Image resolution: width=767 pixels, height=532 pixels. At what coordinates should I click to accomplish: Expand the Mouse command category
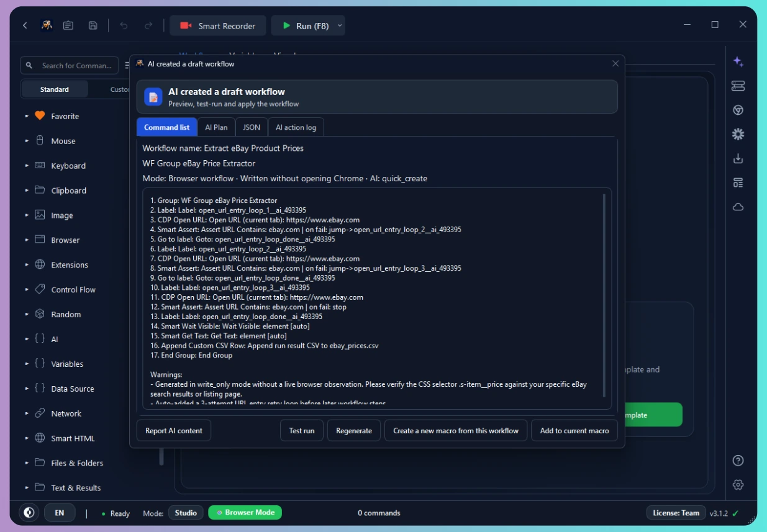(27, 141)
